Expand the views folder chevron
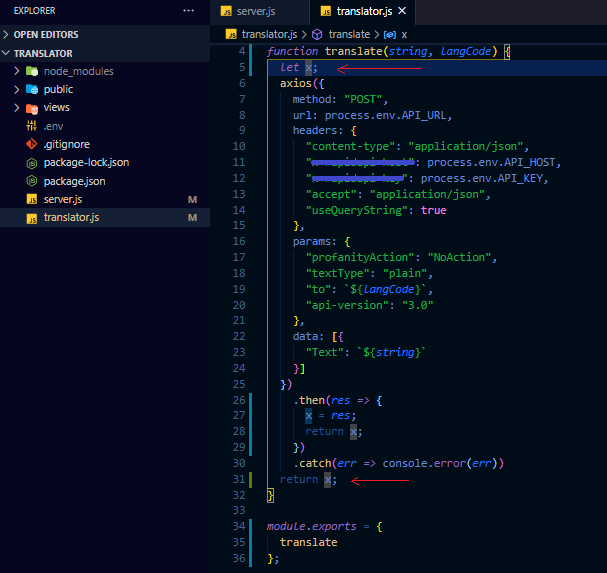 tap(17, 108)
